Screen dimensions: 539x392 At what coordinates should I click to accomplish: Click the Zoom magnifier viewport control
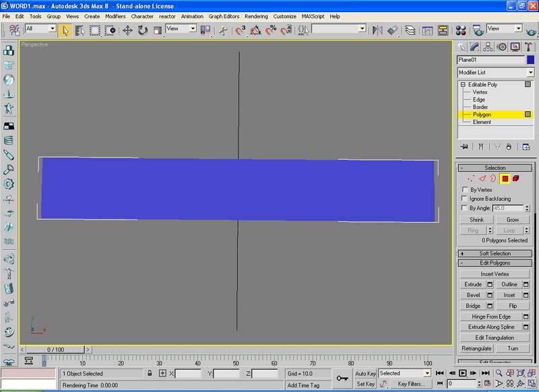tap(499, 373)
